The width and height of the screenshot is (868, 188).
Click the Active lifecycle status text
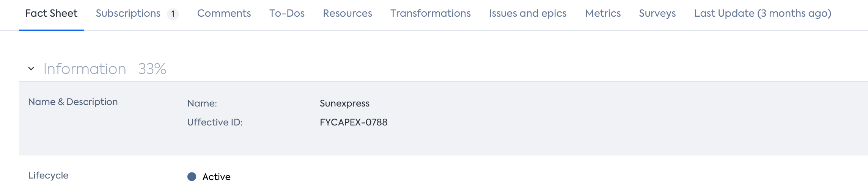(x=216, y=177)
